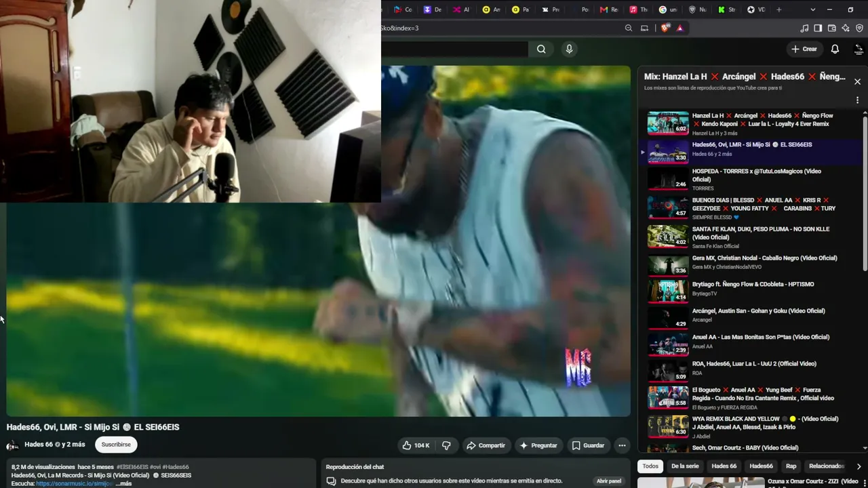Click the Crear button

pyautogui.click(x=804, y=49)
